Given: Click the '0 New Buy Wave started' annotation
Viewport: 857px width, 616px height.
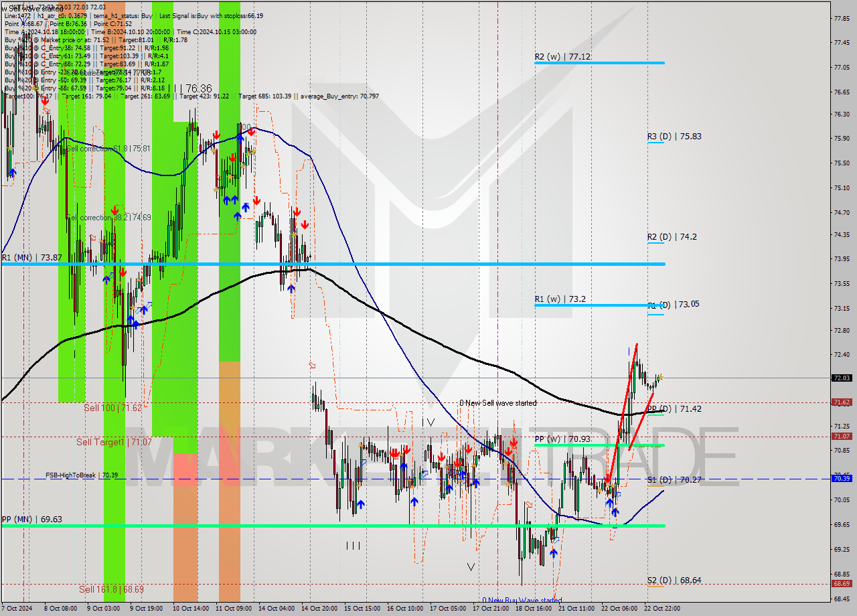Looking at the screenshot, I should (x=522, y=601).
